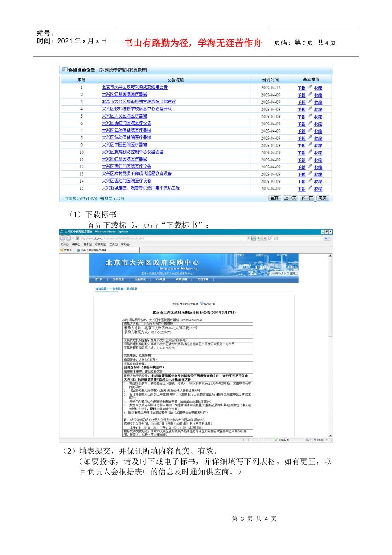Open the 编辑 menu in IE

pos(76,244)
